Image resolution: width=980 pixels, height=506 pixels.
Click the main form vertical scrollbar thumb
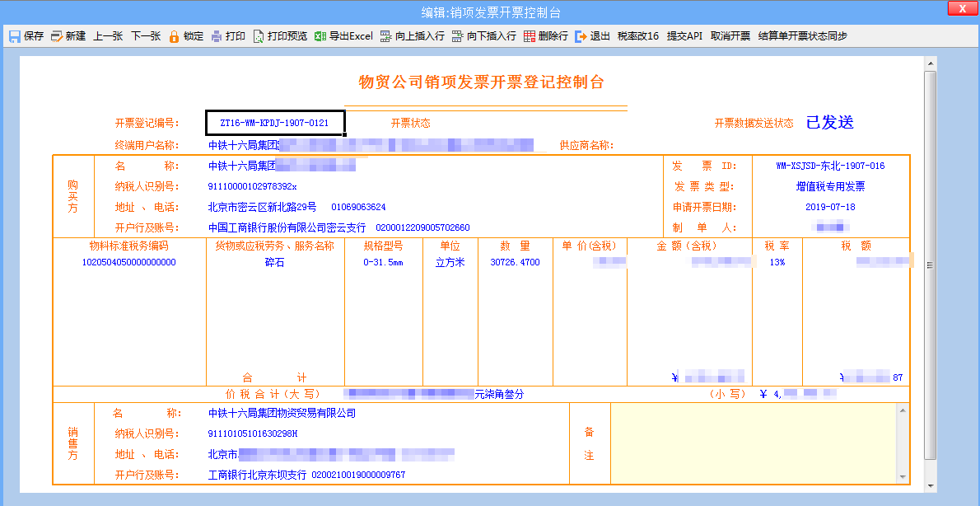coord(930,265)
